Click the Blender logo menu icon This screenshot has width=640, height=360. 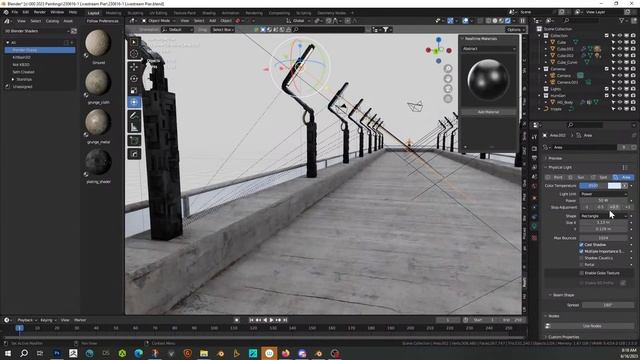click(6, 12)
